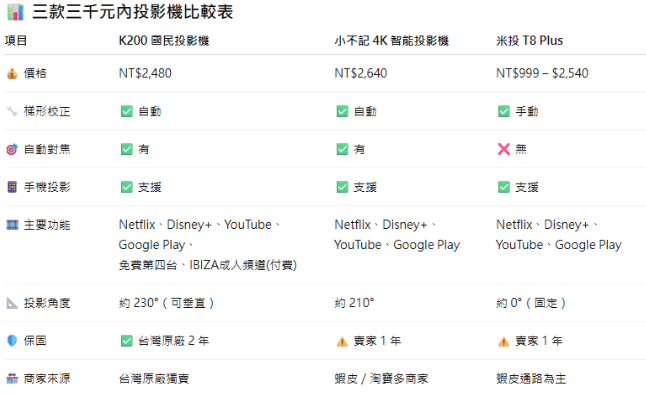Click the green check for 小不記 自動對焦 有

[x=342, y=149]
